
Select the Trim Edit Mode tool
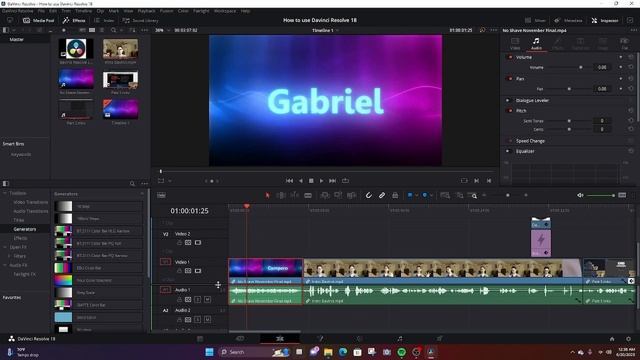tap(281, 196)
